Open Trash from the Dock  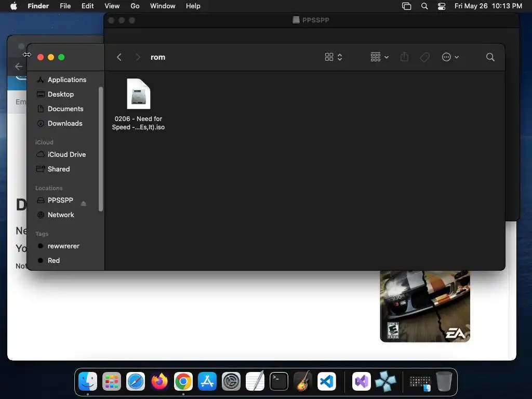(444, 381)
